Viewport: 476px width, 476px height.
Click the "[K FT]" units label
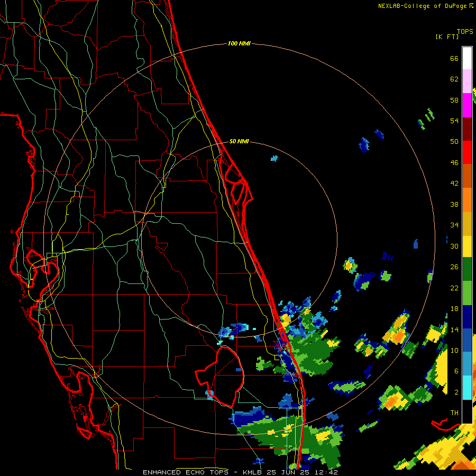pos(447,36)
